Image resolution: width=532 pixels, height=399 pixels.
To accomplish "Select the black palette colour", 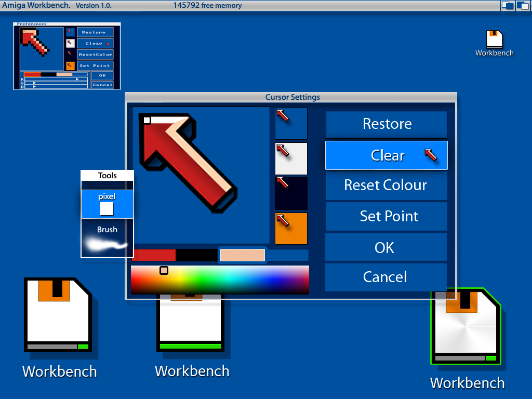I will 197,255.
